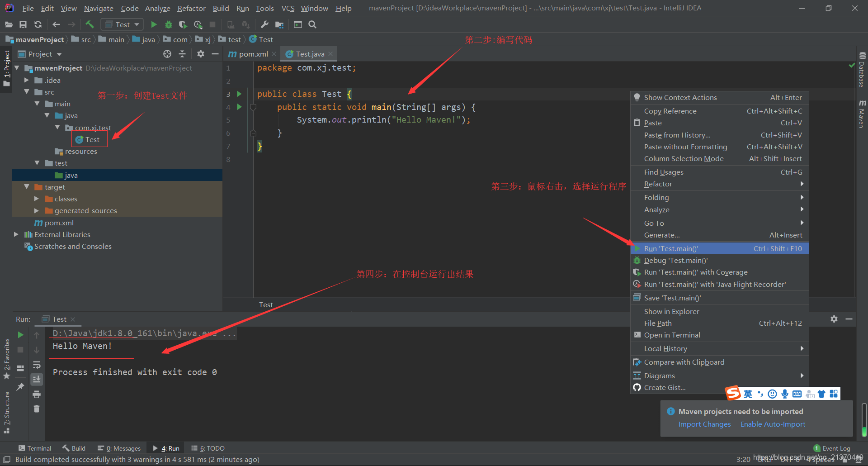Open the Test run configuration dropdown

pyautogui.click(x=122, y=24)
